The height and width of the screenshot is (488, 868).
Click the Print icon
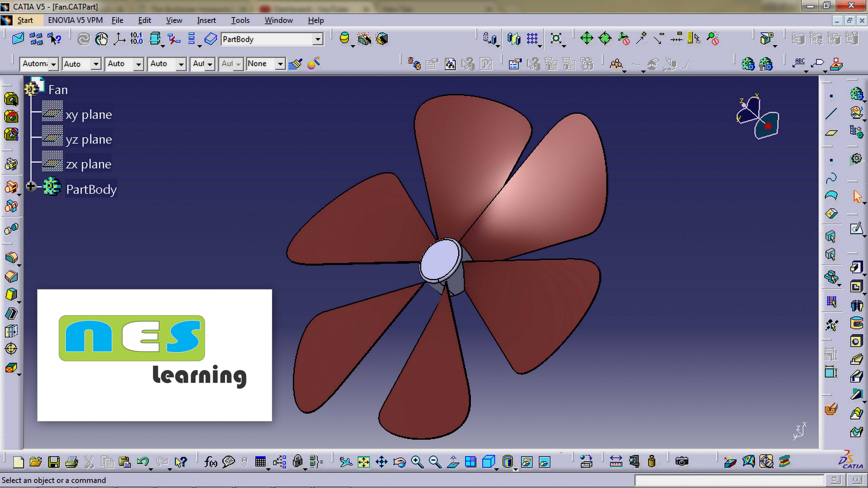tap(71, 462)
